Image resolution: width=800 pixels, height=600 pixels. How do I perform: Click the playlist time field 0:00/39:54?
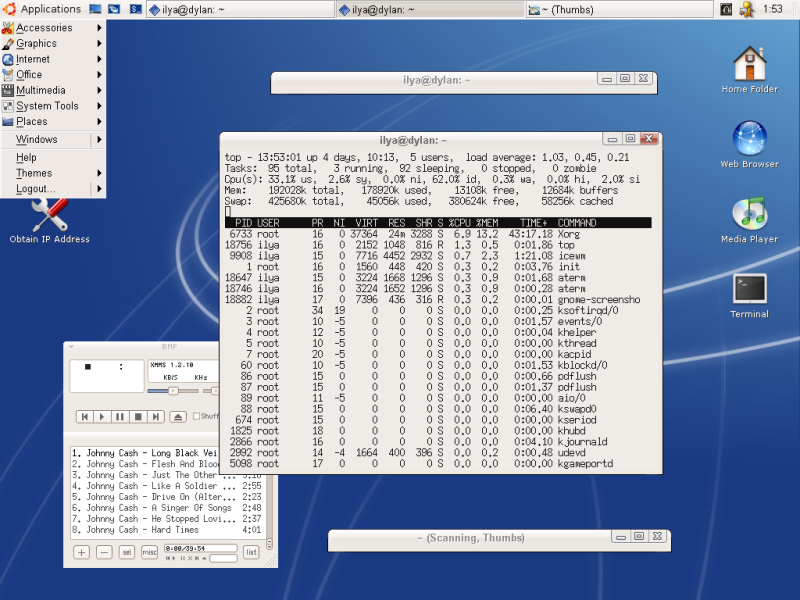201,548
